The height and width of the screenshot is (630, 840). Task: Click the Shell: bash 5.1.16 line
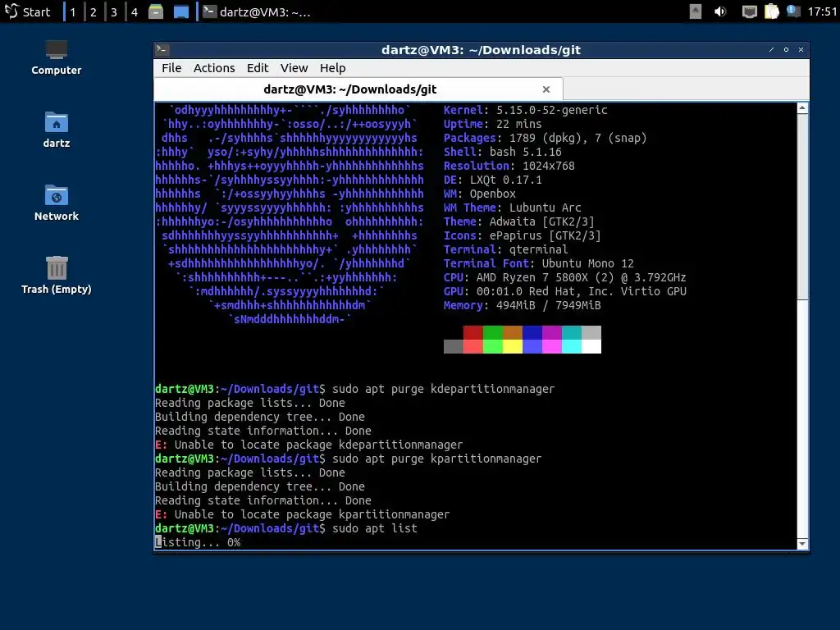tap(503, 152)
